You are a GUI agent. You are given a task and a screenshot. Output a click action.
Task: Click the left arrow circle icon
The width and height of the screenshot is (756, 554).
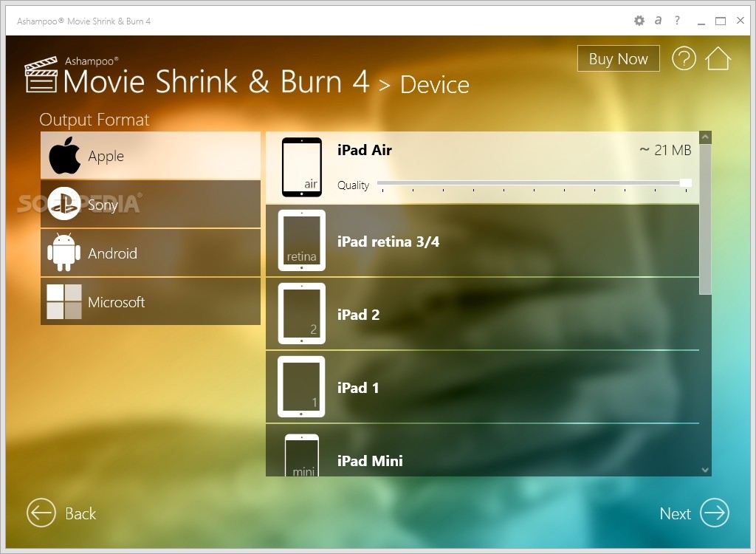pyautogui.click(x=41, y=513)
